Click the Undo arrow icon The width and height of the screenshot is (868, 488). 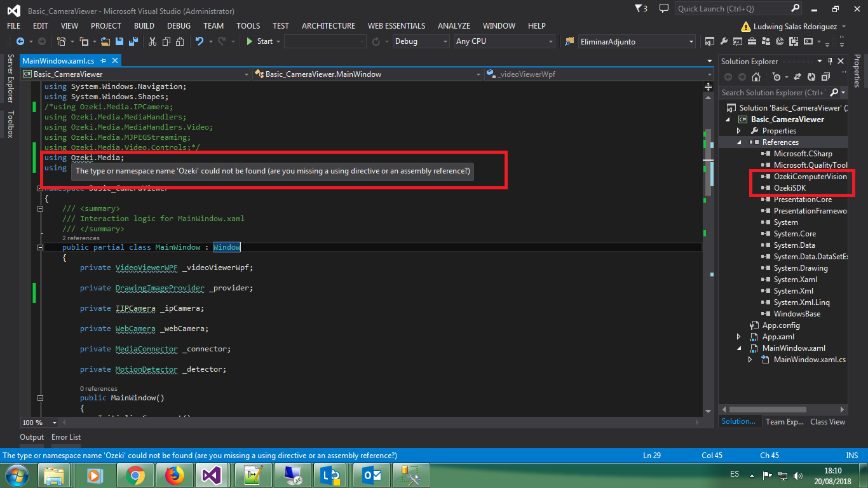(x=200, y=41)
